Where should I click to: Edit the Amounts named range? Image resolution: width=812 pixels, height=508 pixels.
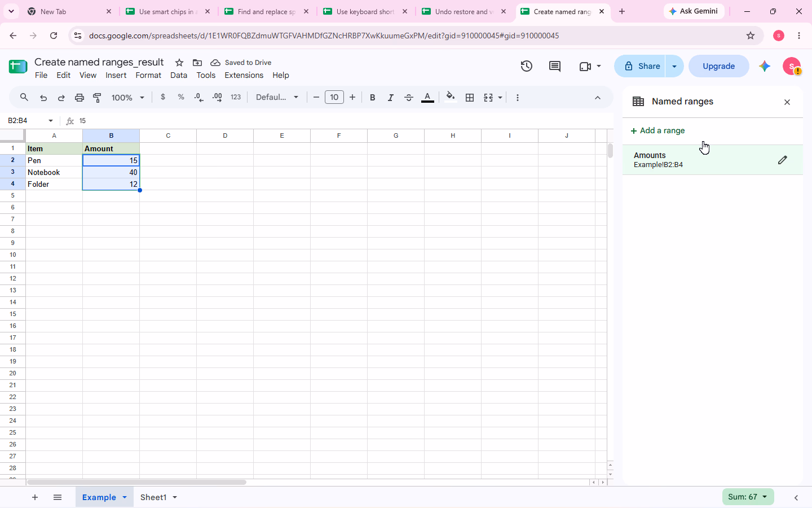[782, 160]
